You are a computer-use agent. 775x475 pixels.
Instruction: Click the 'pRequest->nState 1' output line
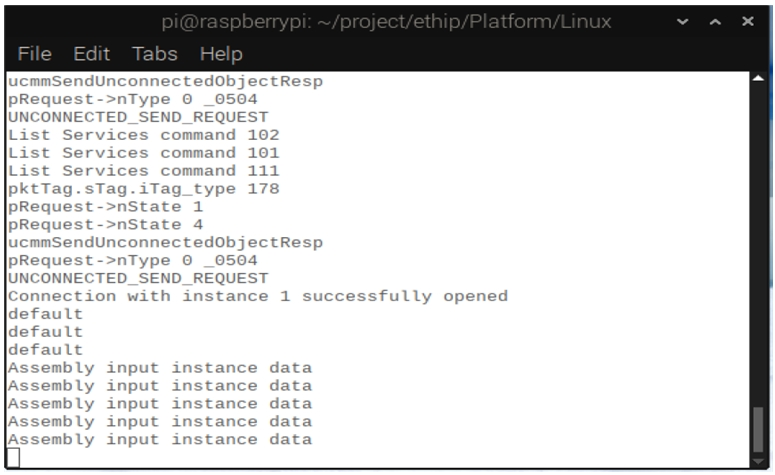pyautogui.click(x=105, y=207)
